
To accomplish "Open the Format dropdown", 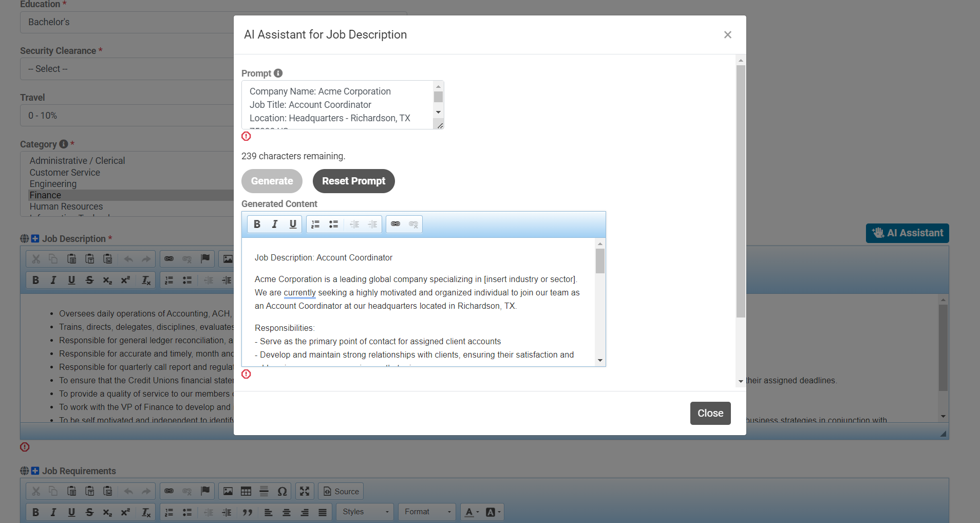I will click(x=427, y=512).
